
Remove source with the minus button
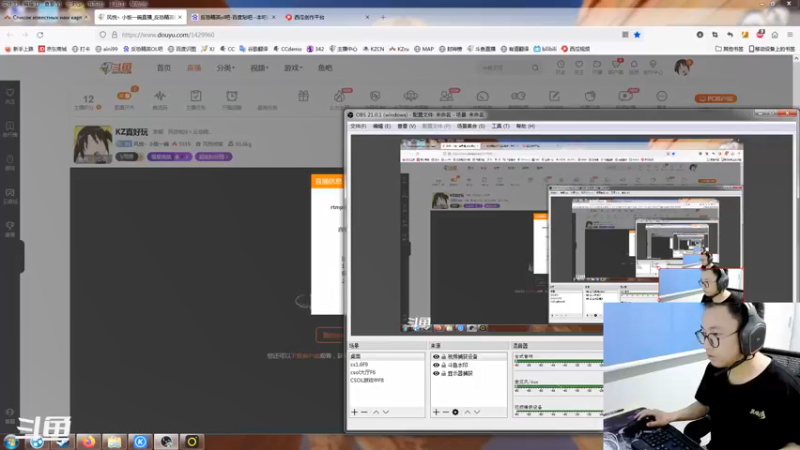(x=445, y=412)
